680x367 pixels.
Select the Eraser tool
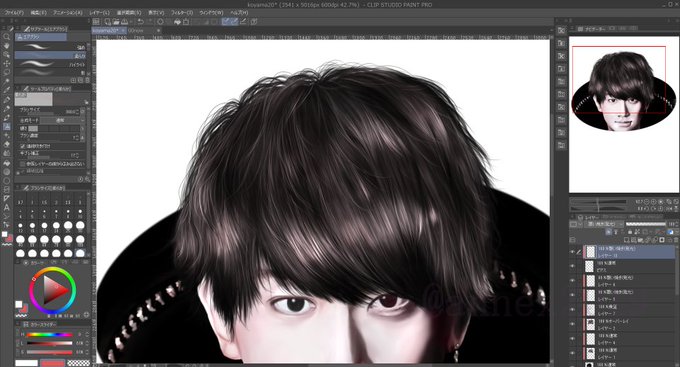[7, 144]
